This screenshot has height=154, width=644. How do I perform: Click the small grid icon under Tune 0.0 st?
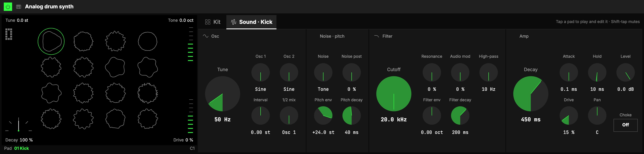click(x=9, y=34)
